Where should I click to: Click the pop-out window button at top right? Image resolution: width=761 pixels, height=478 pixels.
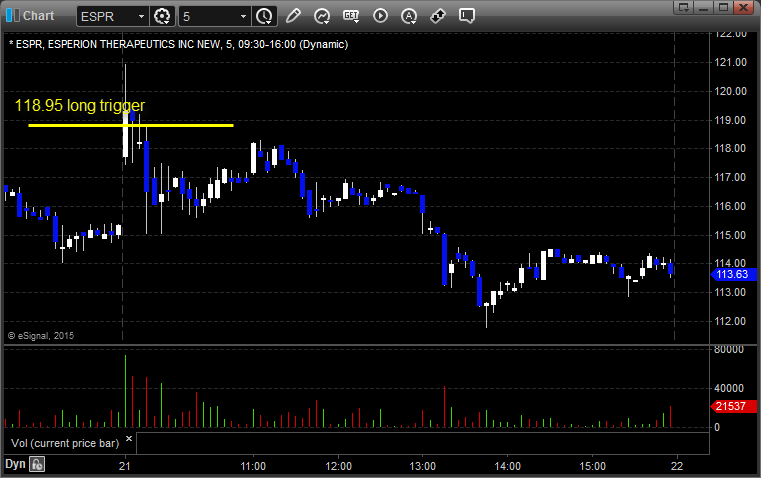click(684, 7)
